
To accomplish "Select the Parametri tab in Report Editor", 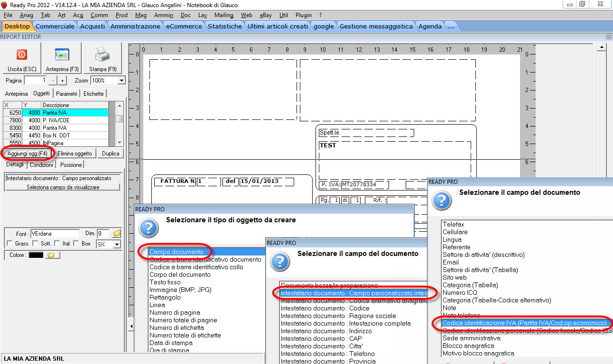I will pyautogui.click(x=66, y=94).
